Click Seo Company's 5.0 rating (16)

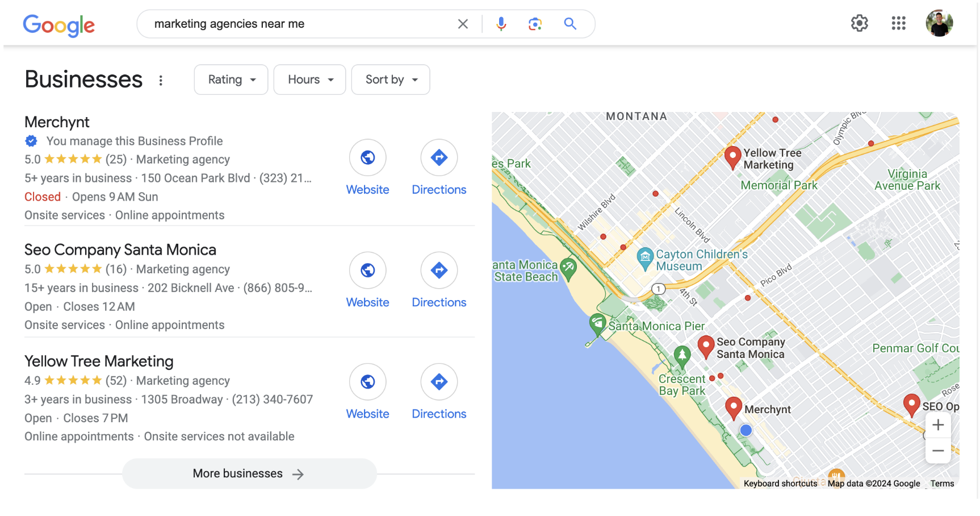(x=76, y=269)
